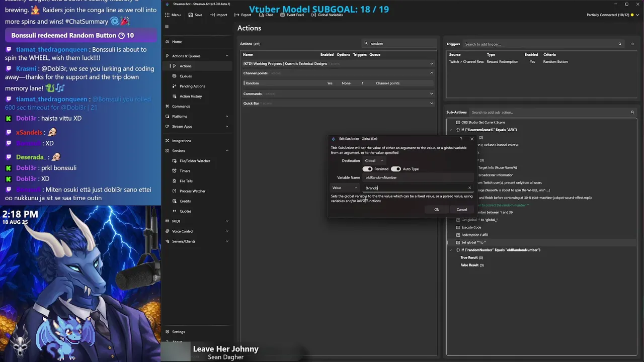Expand the Servers/Clients sidebar section
The height and width of the screenshot is (362, 644).
pos(227,241)
